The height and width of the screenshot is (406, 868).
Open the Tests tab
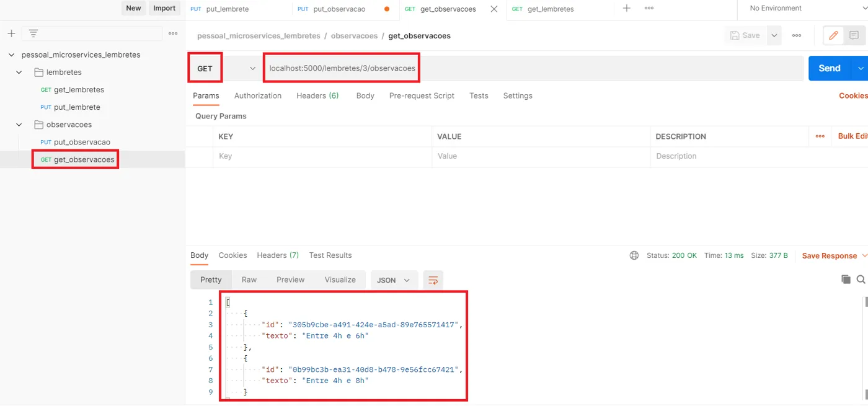tap(479, 95)
